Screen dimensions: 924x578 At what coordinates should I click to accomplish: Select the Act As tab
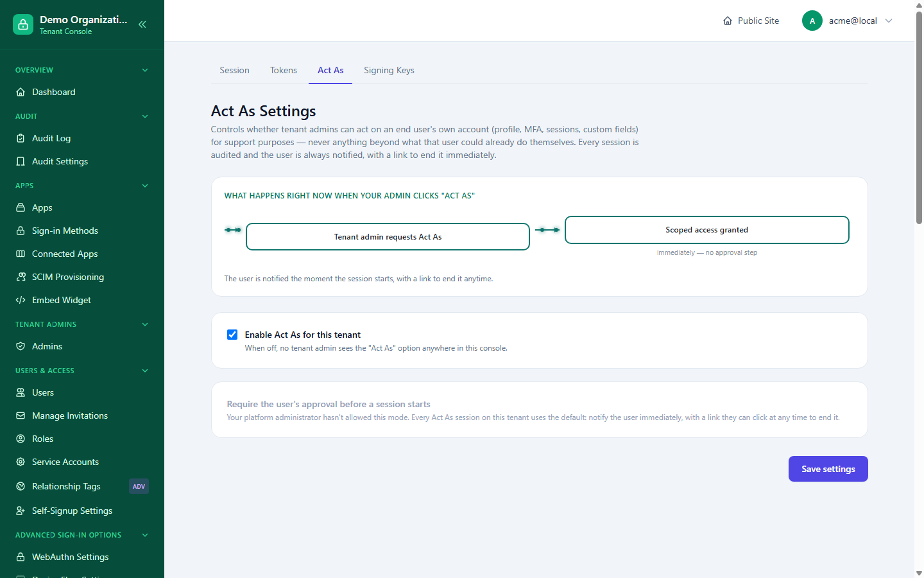[x=330, y=70]
